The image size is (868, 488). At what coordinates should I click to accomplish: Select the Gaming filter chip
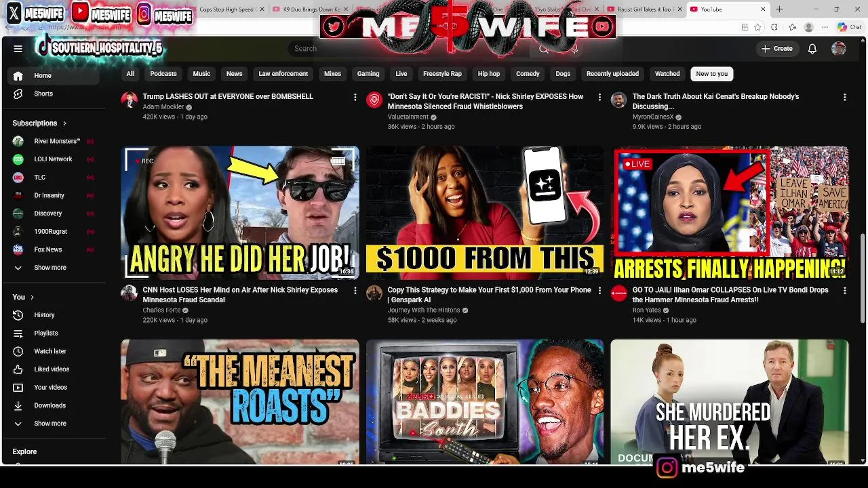(368, 74)
